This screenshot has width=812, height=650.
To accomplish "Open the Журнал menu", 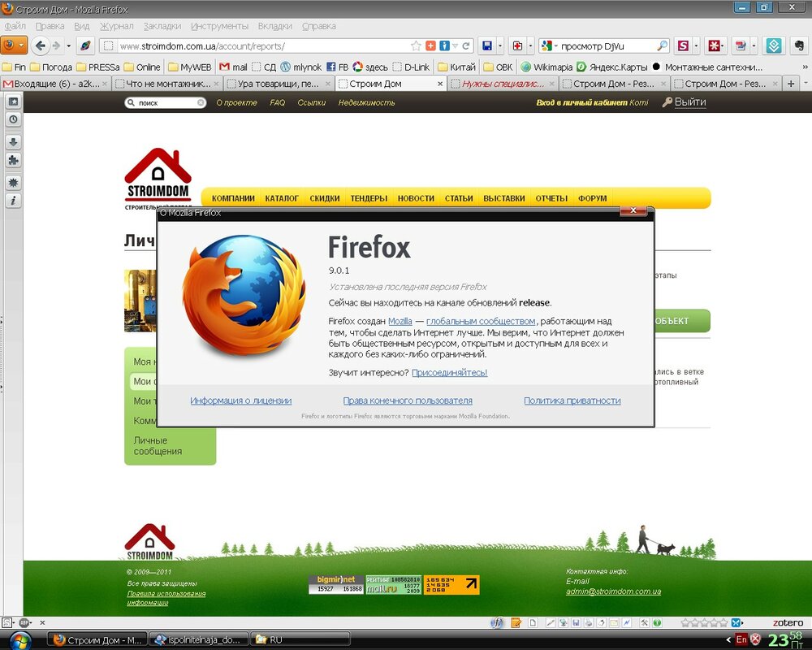I will pos(116,26).
